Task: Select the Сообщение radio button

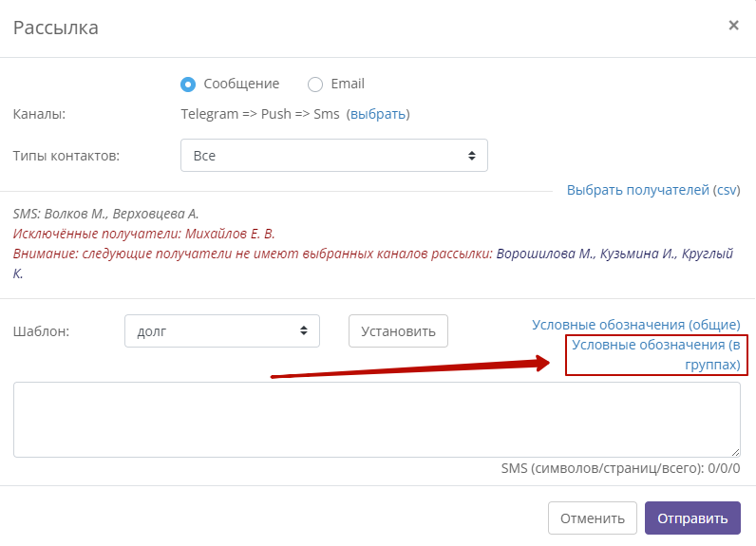Action: click(x=188, y=85)
